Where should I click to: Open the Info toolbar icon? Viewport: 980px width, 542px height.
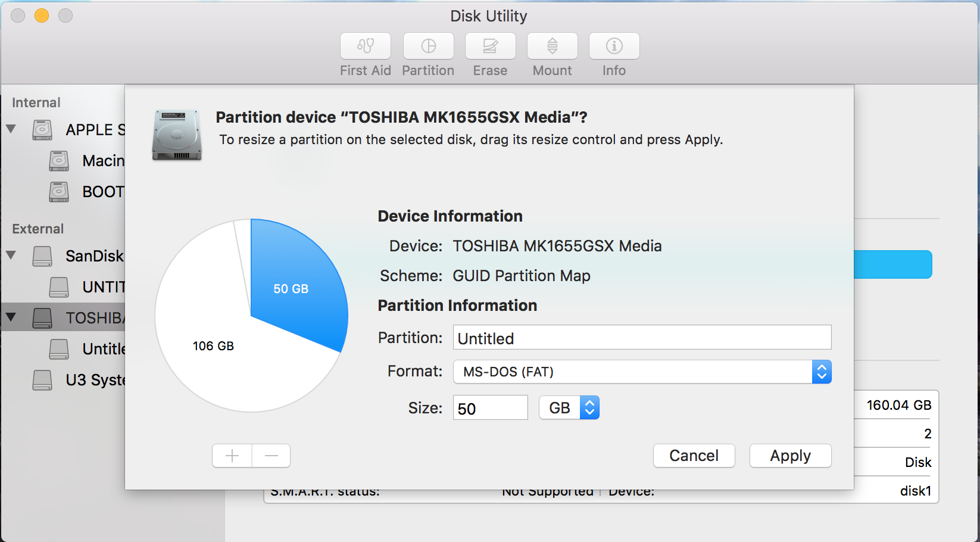pyautogui.click(x=614, y=46)
